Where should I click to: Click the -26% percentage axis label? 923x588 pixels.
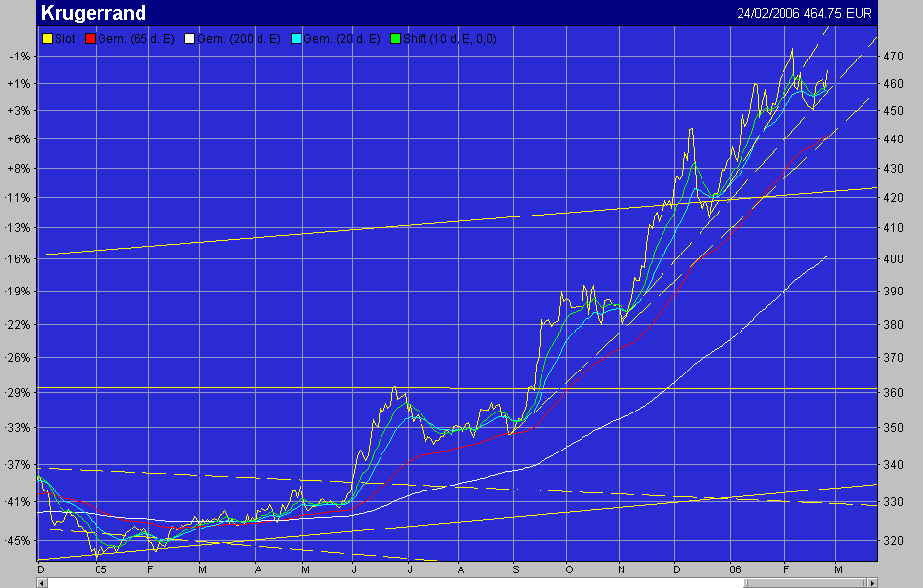tap(18, 357)
